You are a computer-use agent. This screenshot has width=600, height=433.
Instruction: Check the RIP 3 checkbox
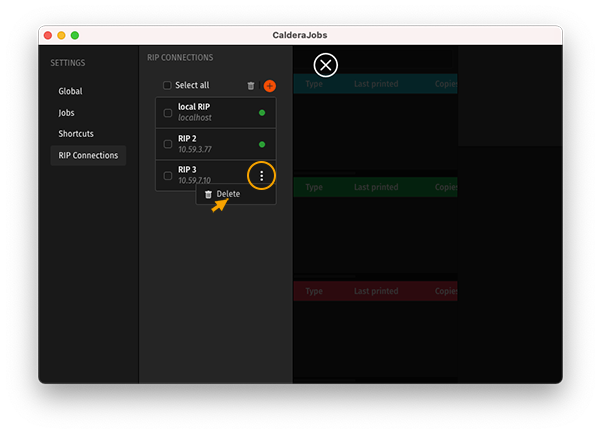168,176
